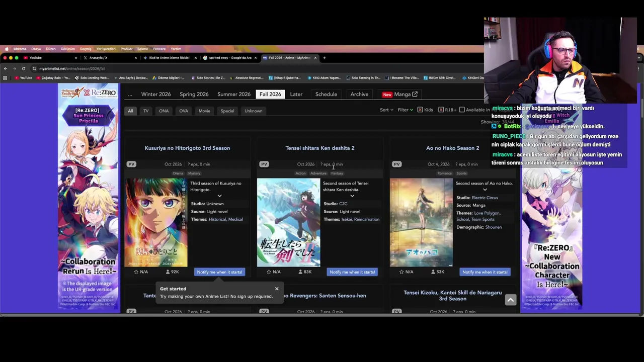Open Kusuriya no Hitorigoto 3rd Season title link
The height and width of the screenshot is (362, 644).
coord(187,148)
